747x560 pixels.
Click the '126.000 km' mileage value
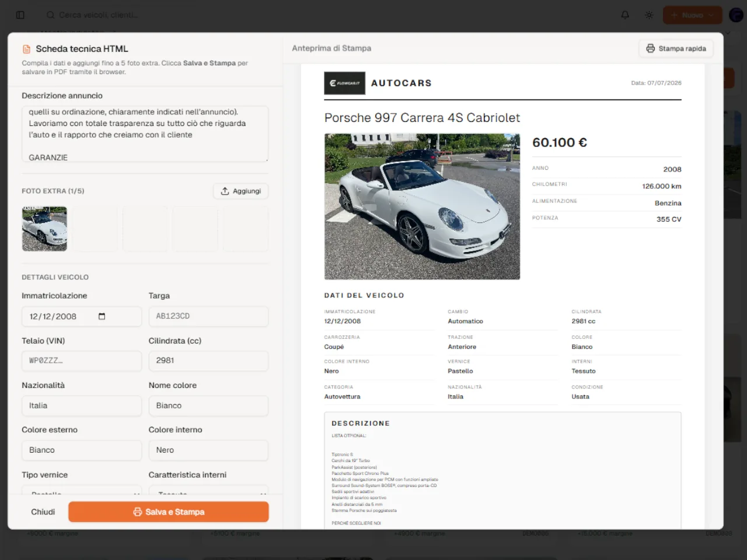(x=662, y=186)
